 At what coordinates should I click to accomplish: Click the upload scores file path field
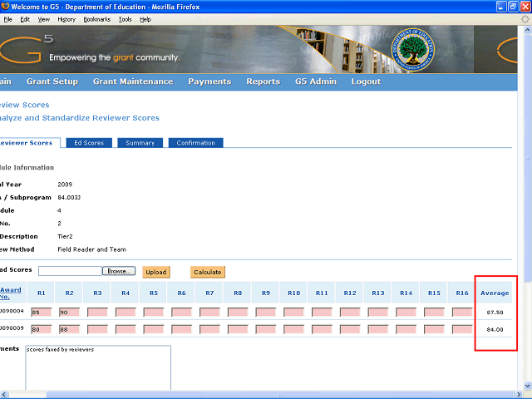70,271
